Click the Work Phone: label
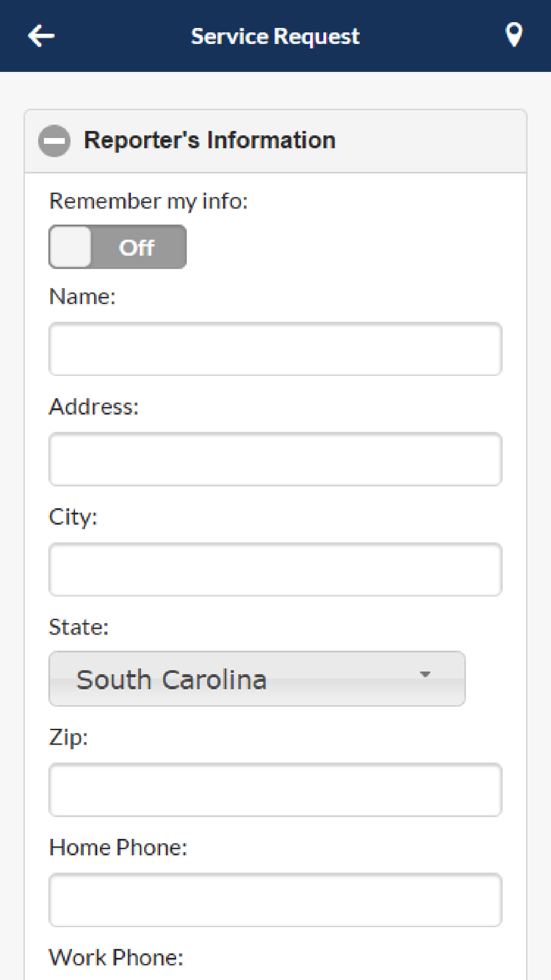551x980 pixels. [x=116, y=957]
